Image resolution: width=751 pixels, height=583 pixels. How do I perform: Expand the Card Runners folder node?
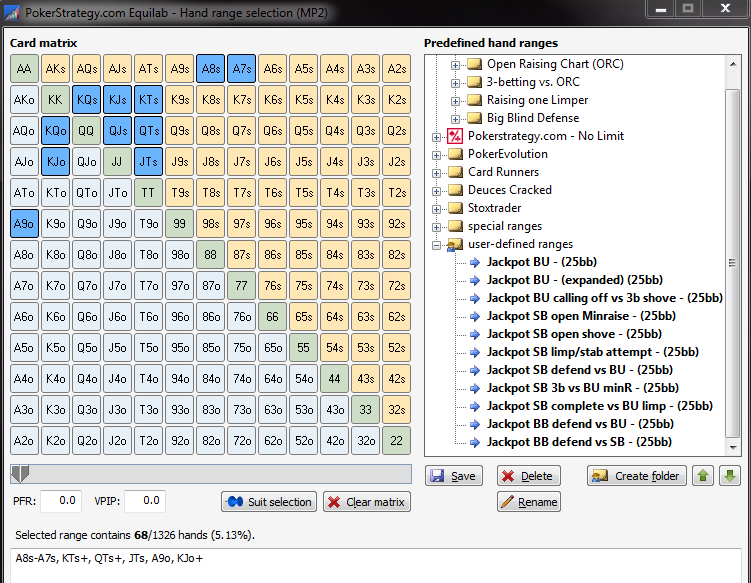(x=436, y=173)
